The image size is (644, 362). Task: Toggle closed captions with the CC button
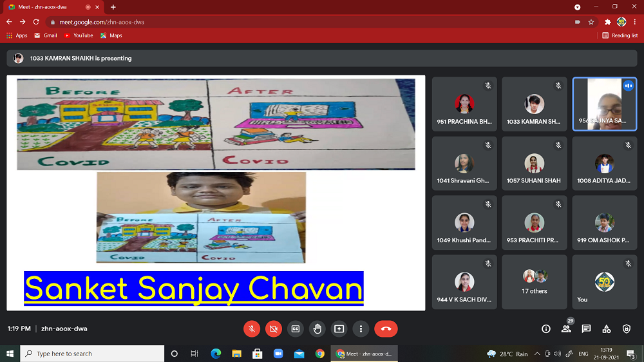[296, 329]
